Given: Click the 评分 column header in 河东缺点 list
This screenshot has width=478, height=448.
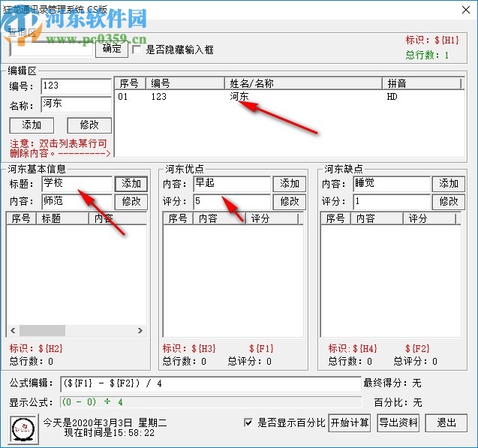Looking at the screenshot, I should click(429, 218).
